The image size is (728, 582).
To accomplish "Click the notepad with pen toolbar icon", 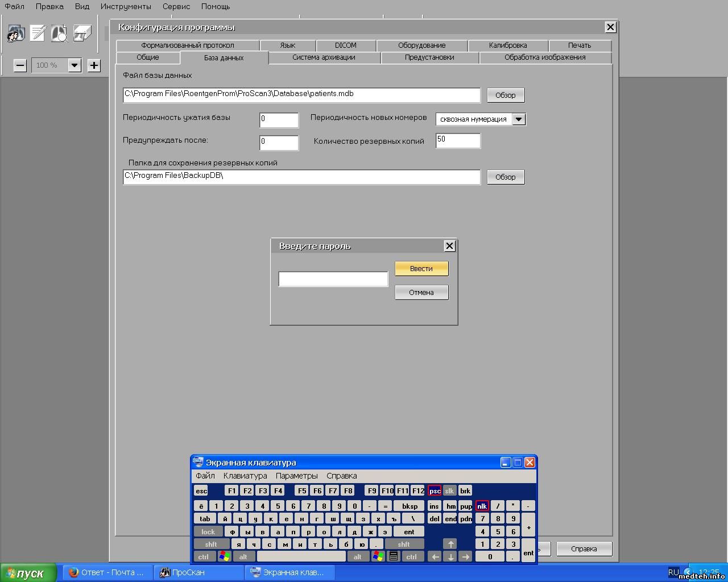I will 38,34.
